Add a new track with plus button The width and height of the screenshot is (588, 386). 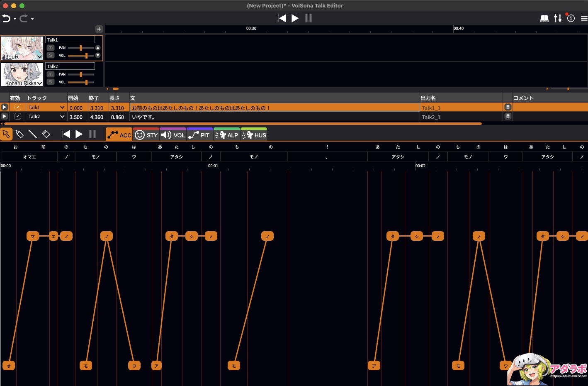(99, 29)
